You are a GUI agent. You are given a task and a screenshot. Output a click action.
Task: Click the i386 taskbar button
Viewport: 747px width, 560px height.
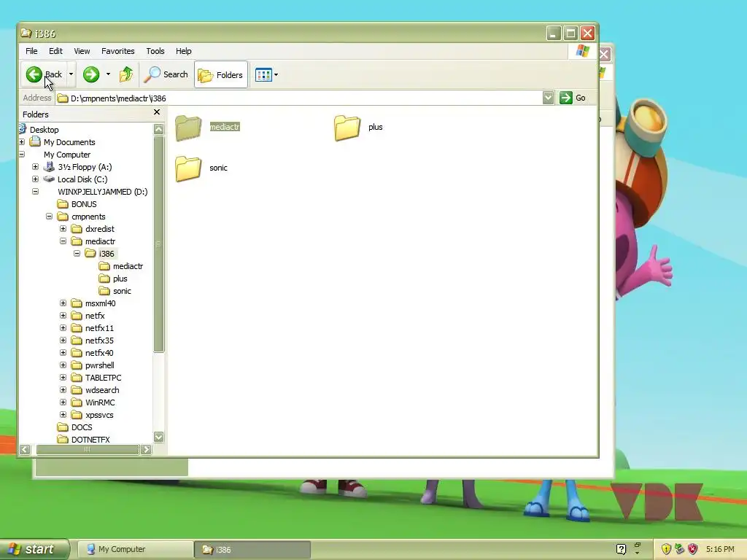[x=253, y=550]
